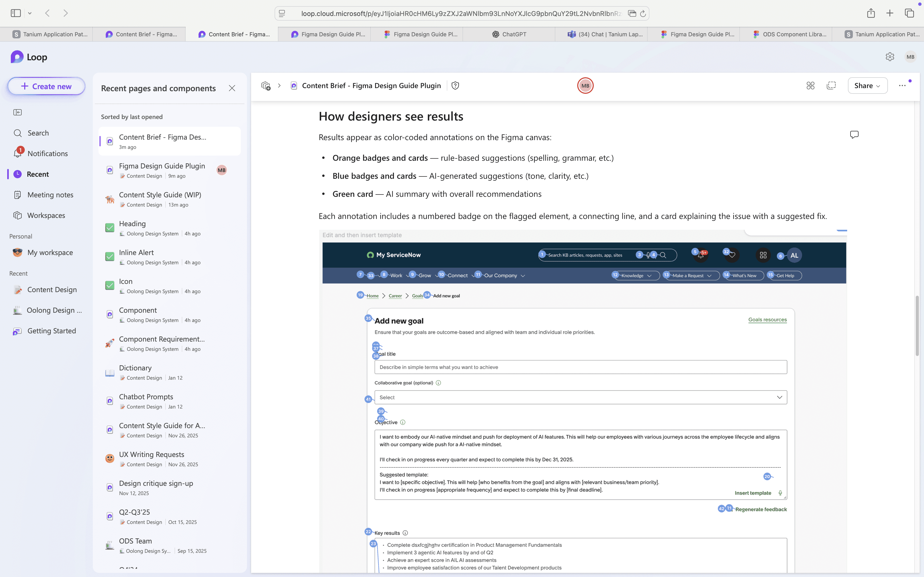Click the browser URL address field
The image size is (924, 577).
pyautogui.click(x=460, y=14)
